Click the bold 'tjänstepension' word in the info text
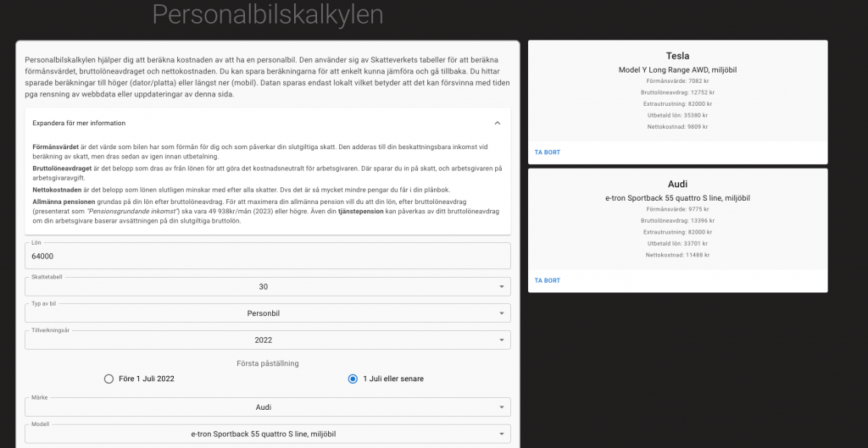868x448 pixels. click(361, 211)
